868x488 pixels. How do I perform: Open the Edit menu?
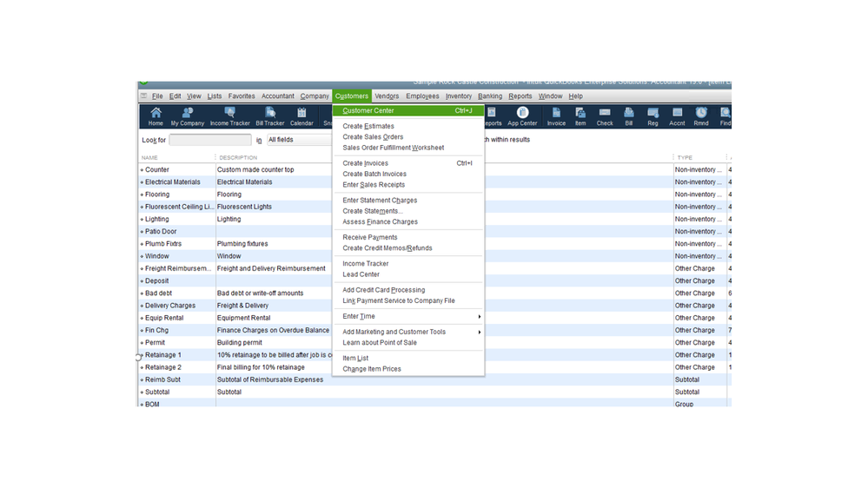tap(175, 96)
